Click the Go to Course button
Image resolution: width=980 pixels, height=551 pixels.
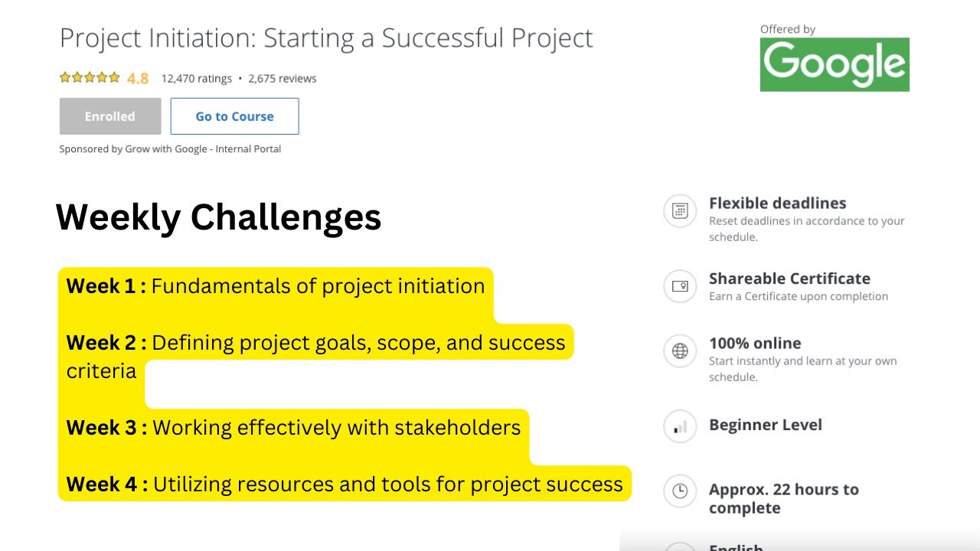[234, 116]
